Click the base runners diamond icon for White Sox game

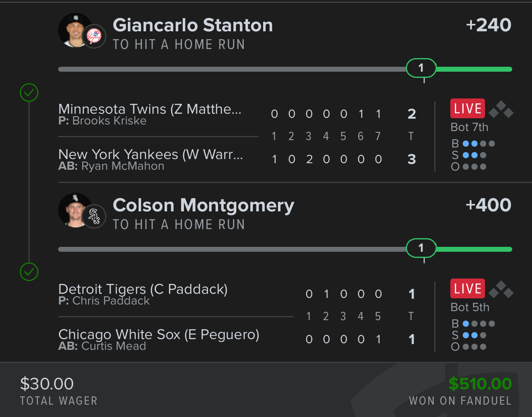click(x=501, y=290)
